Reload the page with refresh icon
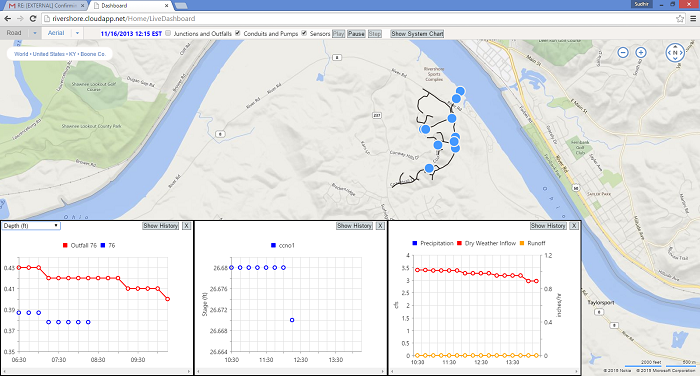 [33, 19]
